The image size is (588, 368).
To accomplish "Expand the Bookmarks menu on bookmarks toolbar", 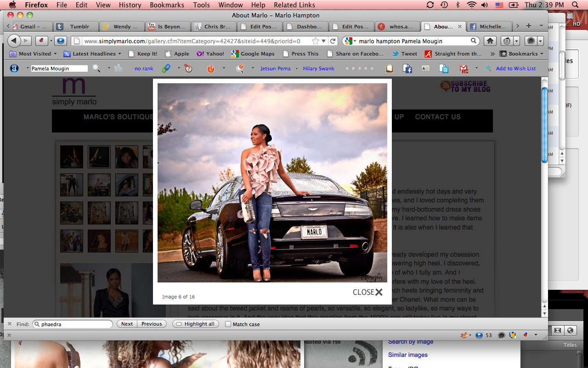I will (x=522, y=54).
